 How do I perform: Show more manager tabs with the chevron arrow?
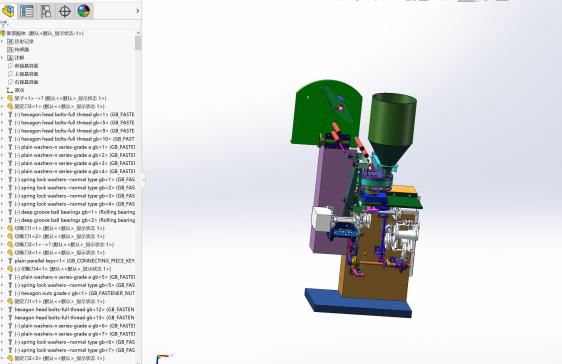tap(138, 11)
